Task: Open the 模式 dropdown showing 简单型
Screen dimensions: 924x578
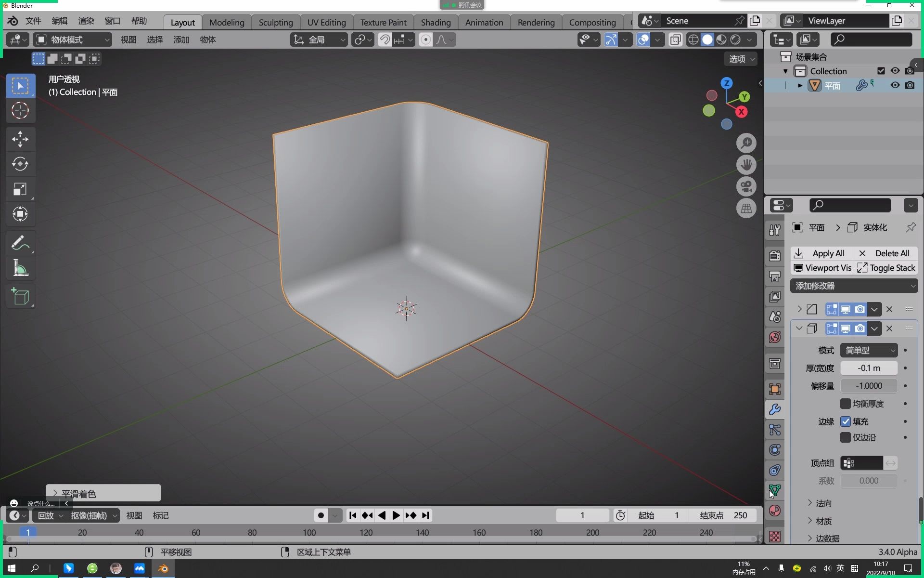Action: (x=868, y=350)
